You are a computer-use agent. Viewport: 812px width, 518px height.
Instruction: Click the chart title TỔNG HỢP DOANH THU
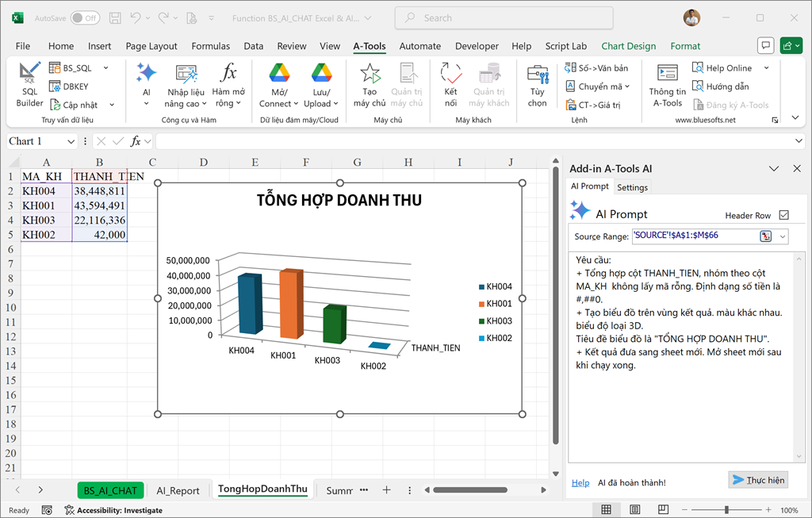tap(339, 201)
